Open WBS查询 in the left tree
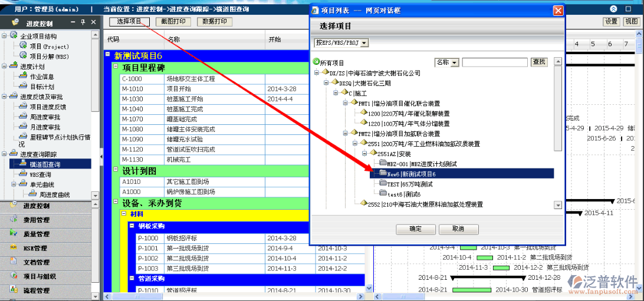Screen dimensions: 644x301 [40, 174]
